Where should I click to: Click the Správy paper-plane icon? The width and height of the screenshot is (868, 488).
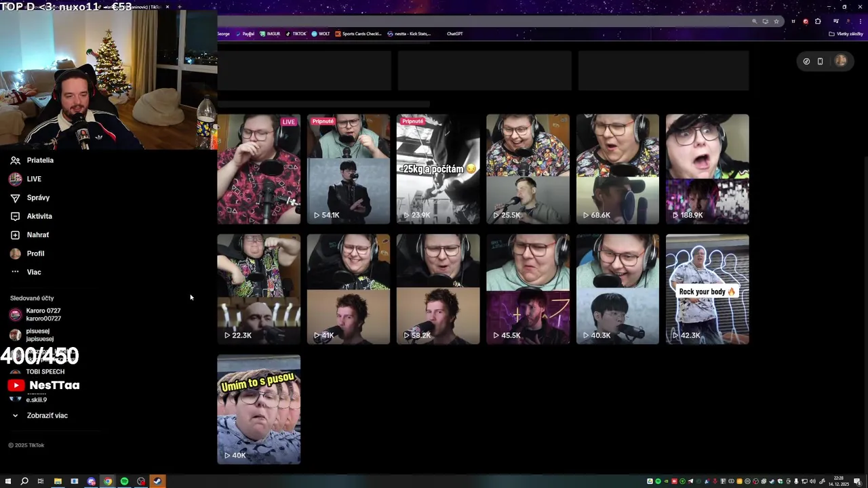click(x=15, y=197)
